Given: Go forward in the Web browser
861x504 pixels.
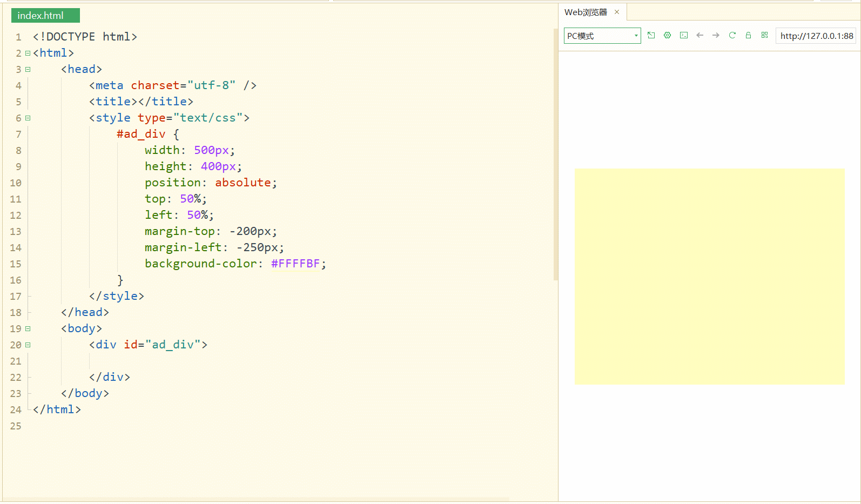Looking at the screenshot, I should pos(716,35).
